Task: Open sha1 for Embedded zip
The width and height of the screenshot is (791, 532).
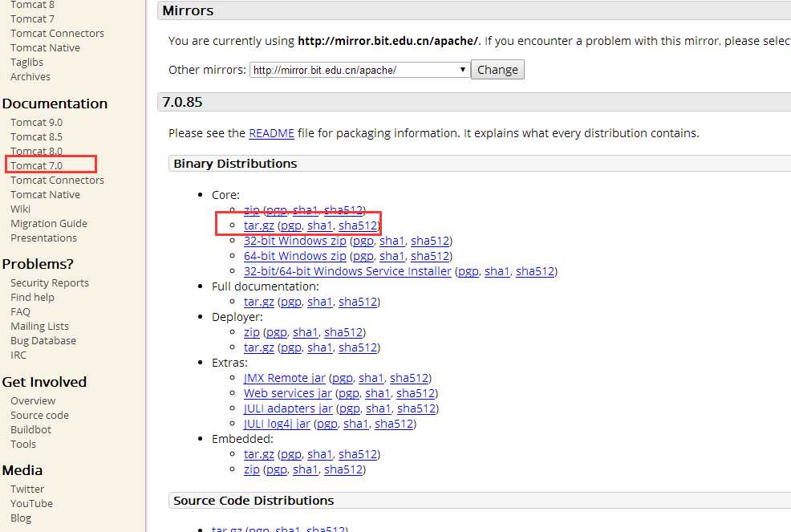Action: click(x=305, y=469)
